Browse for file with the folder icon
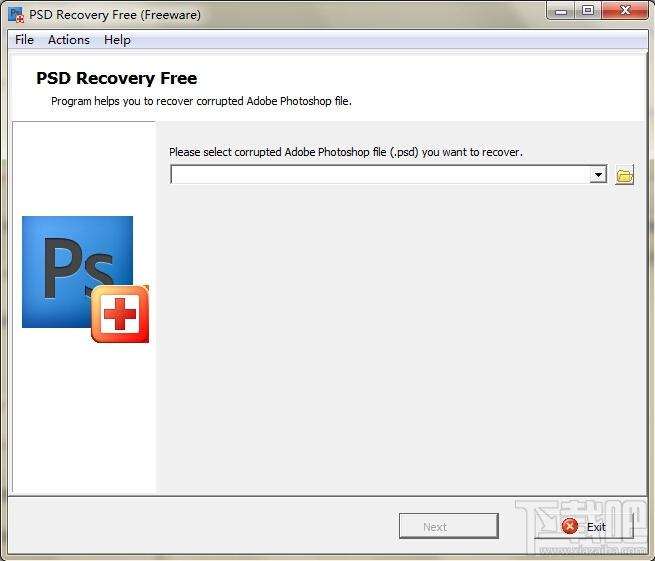 coord(625,175)
